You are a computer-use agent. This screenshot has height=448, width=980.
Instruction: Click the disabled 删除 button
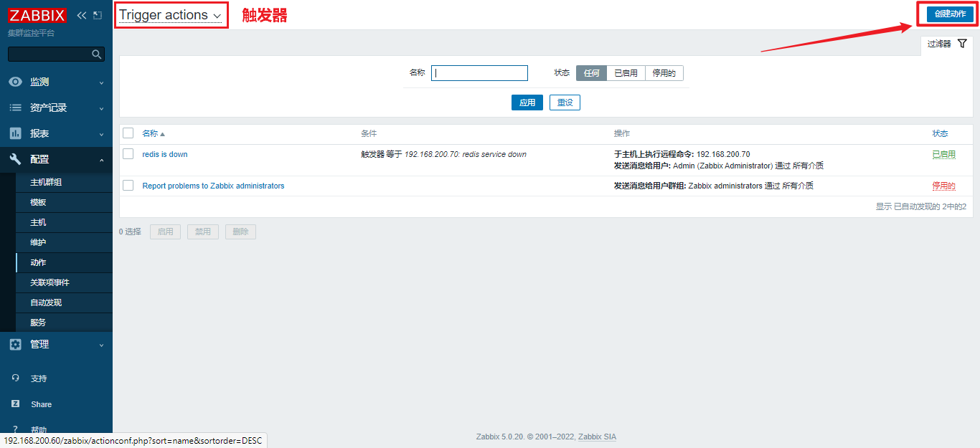click(x=240, y=232)
